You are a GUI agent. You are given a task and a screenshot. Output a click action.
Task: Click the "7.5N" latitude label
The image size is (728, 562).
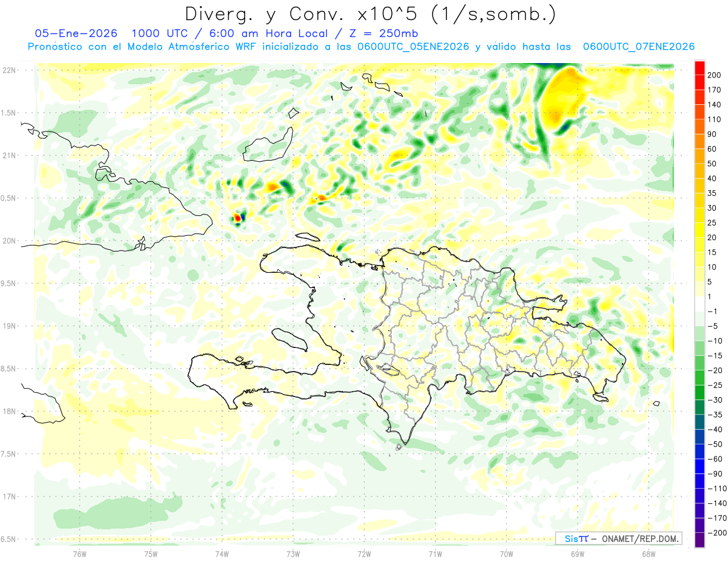pos(9,454)
